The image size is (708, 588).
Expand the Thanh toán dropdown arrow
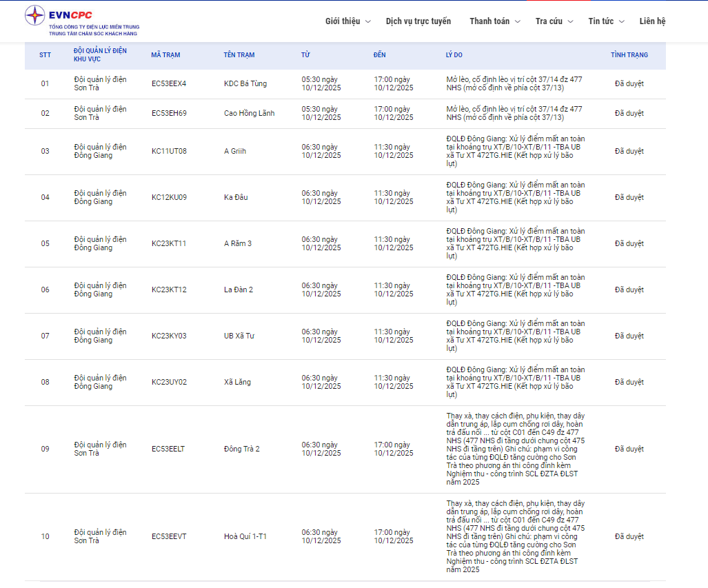pyautogui.click(x=518, y=21)
